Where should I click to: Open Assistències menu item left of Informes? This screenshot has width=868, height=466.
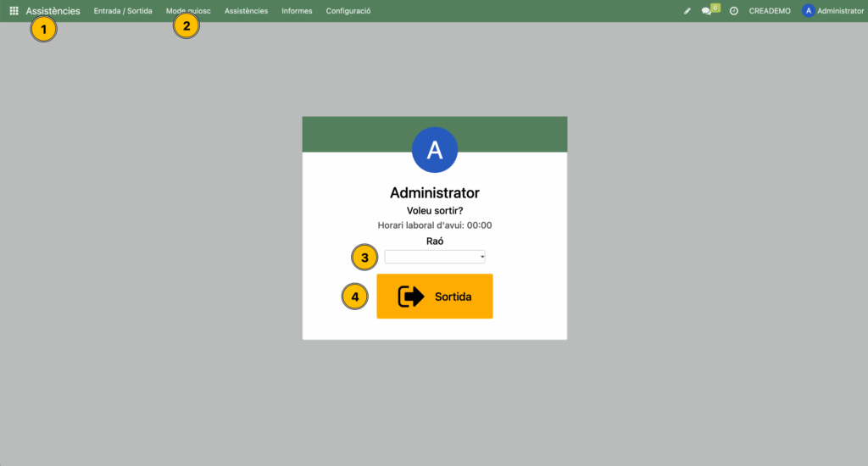[246, 11]
